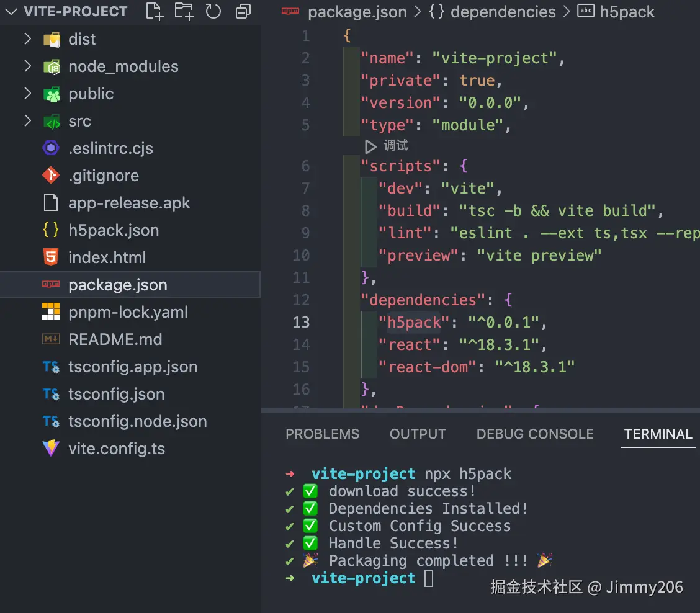Click the node_modules folder icon
700x613 pixels.
point(52,67)
